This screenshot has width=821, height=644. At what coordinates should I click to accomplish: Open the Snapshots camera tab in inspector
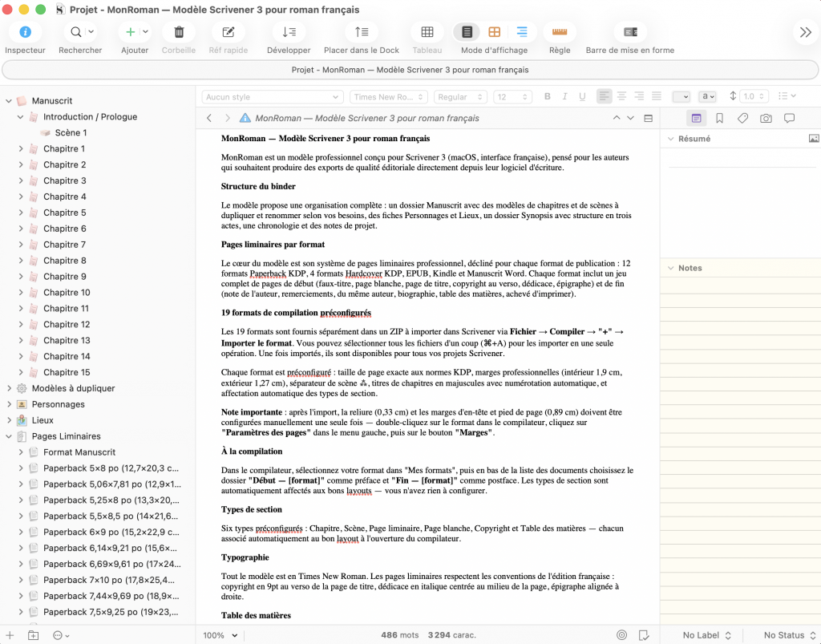tap(766, 118)
